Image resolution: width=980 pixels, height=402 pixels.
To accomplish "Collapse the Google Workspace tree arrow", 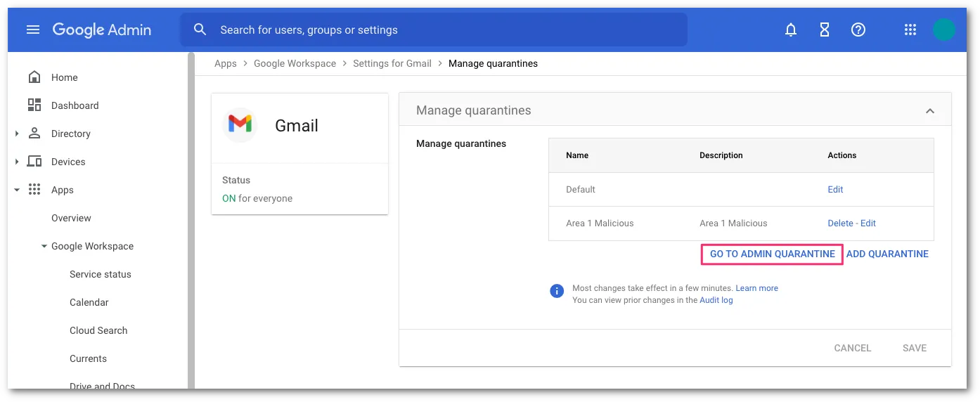I will pos(44,246).
